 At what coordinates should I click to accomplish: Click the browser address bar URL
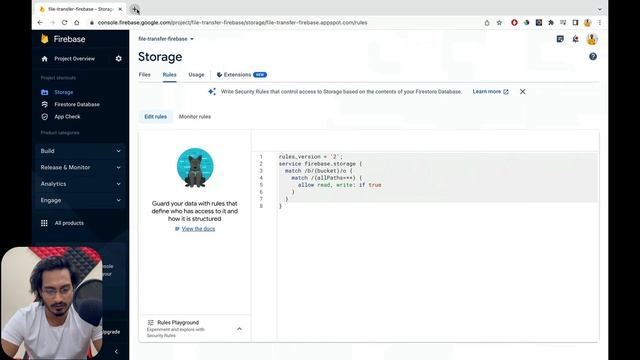coord(232,22)
